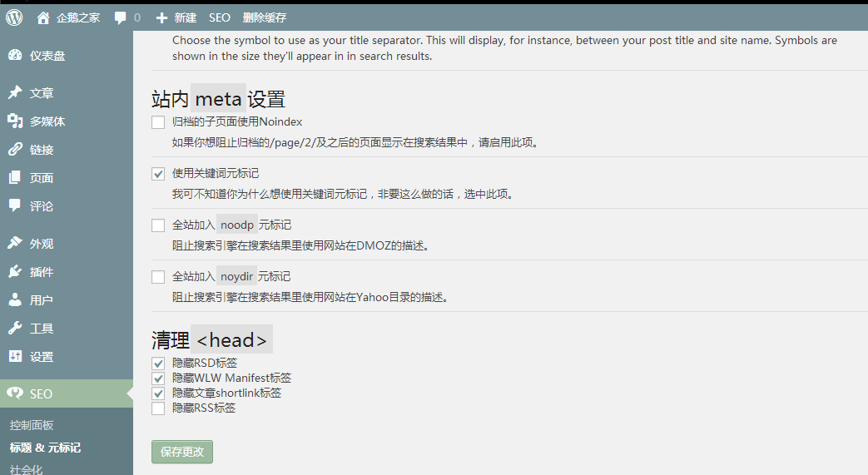Click 链接 sidebar label
868x475 pixels.
point(42,150)
